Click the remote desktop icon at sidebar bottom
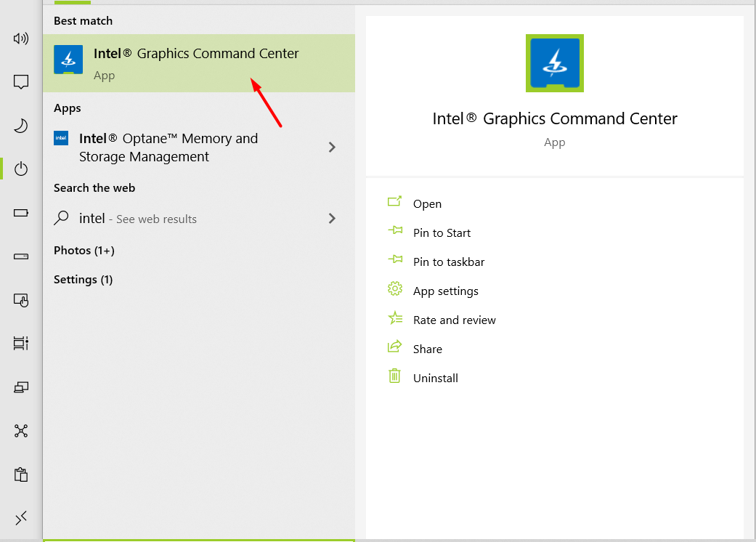 pos(21,518)
